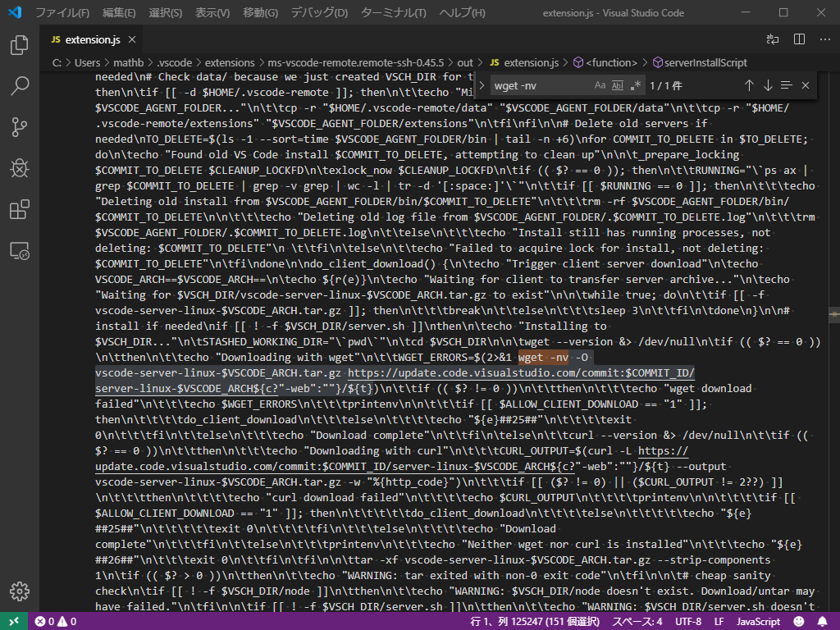Change indentation via スペース: 4
Viewport: 840px width, 630px height.
click(x=637, y=622)
